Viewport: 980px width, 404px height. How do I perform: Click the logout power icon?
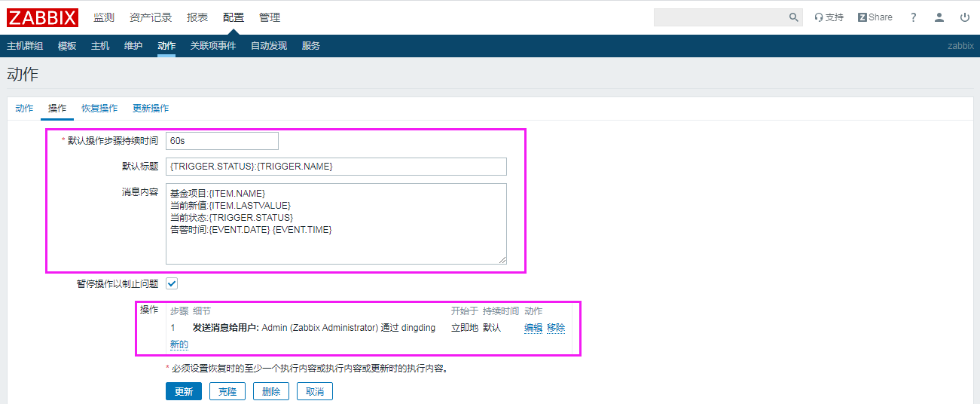pyautogui.click(x=965, y=17)
